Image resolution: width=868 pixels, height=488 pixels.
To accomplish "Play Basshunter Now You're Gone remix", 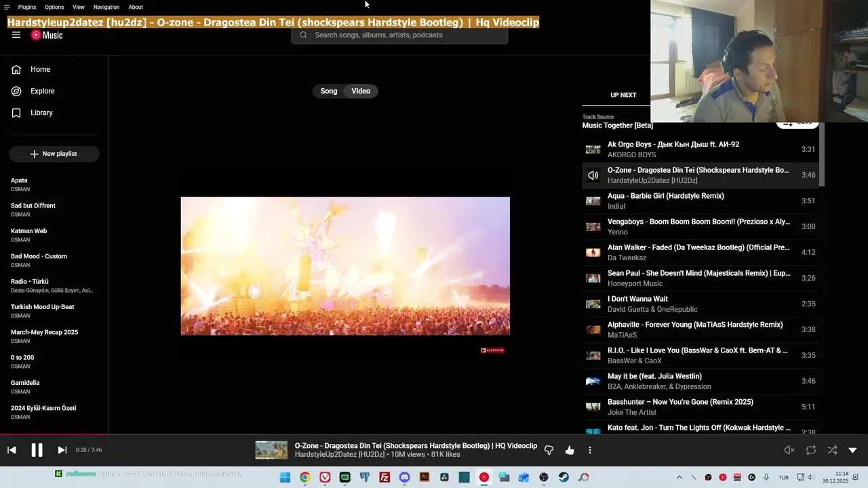I will pyautogui.click(x=700, y=407).
